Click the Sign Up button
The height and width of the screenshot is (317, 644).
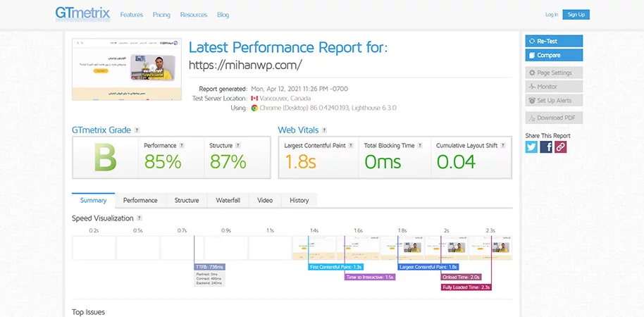coord(576,15)
